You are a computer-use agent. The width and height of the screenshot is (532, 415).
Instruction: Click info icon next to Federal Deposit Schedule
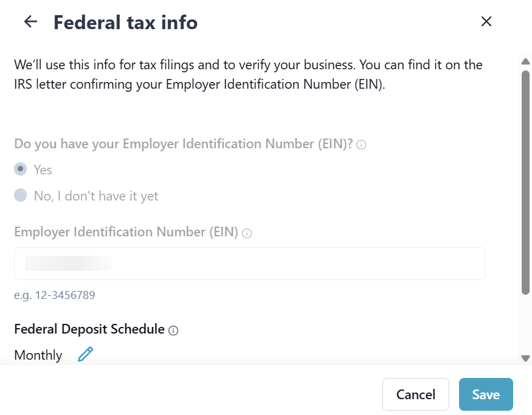[173, 331]
